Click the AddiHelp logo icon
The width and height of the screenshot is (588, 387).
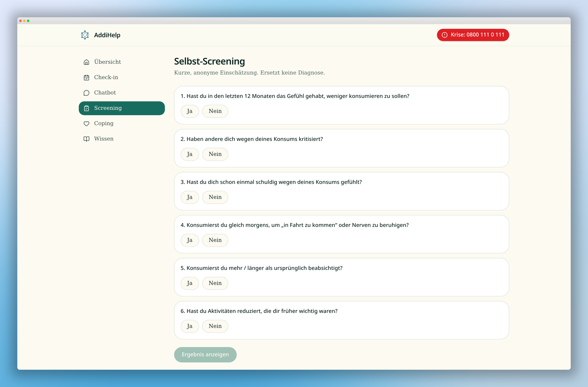(85, 35)
